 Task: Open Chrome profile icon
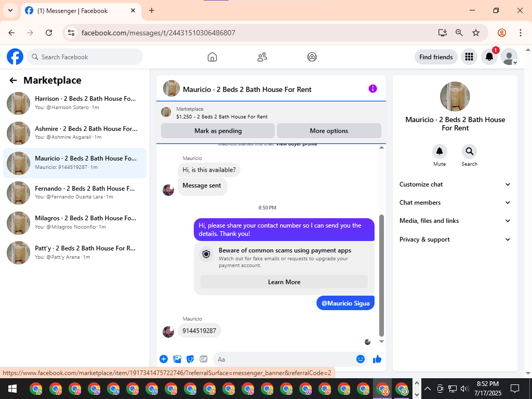pyautogui.click(x=502, y=33)
